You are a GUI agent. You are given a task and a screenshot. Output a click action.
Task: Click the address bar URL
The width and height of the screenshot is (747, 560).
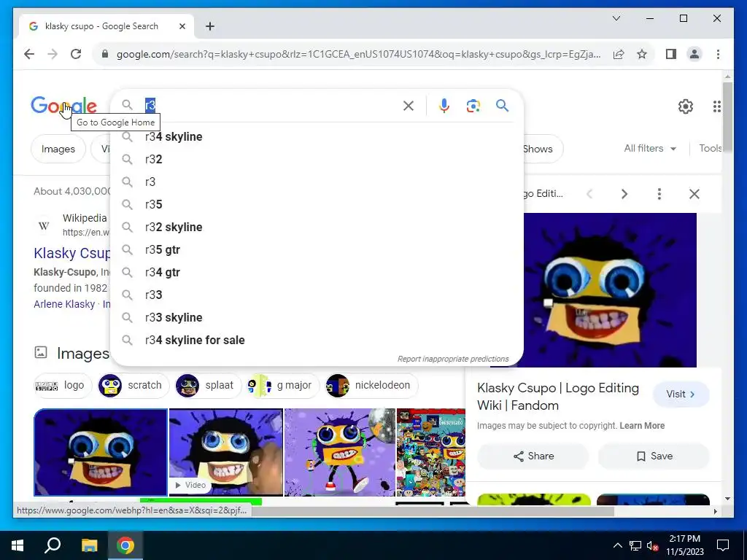coord(358,54)
